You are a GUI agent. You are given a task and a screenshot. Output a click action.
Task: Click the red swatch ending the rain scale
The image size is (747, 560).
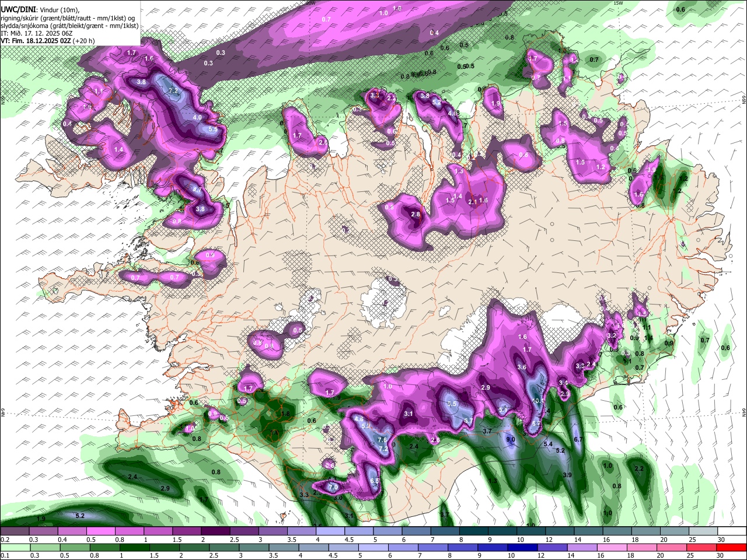pyautogui.click(x=732, y=547)
